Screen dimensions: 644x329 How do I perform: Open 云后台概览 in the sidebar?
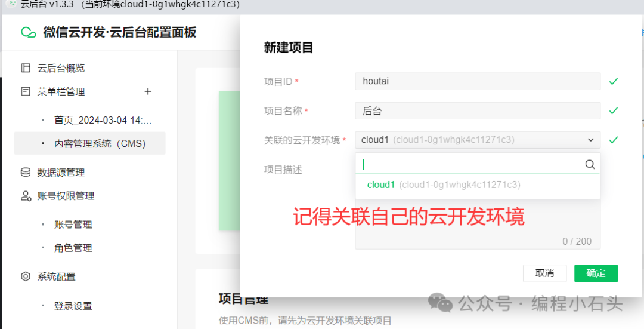click(x=61, y=68)
